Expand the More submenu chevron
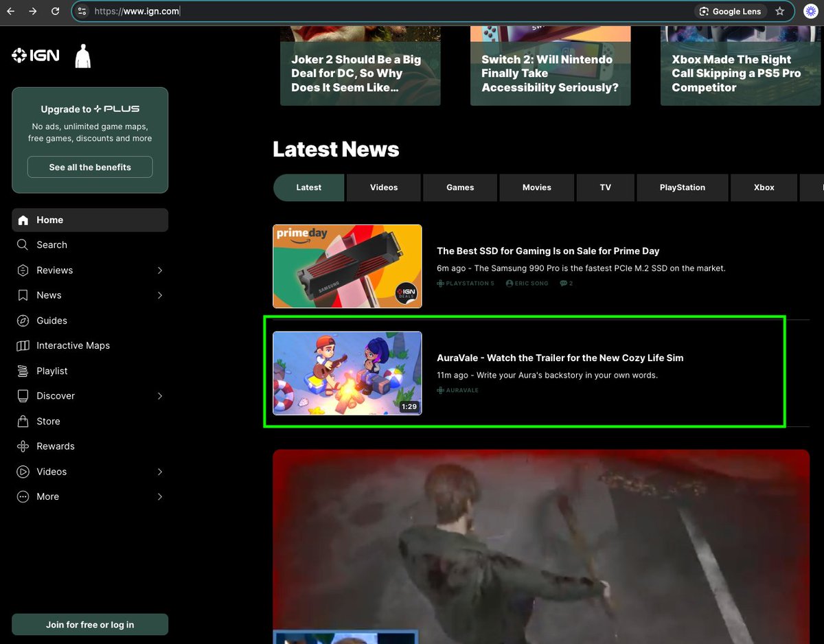Image resolution: width=824 pixels, height=644 pixels. [160, 496]
